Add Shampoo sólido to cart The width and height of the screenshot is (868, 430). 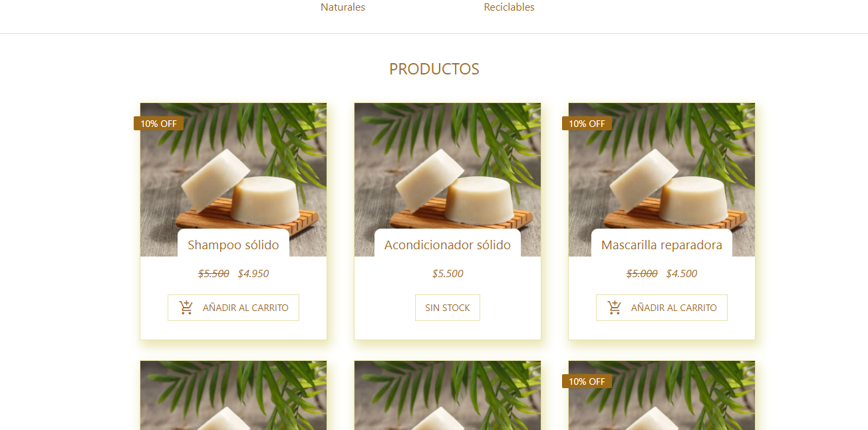[x=233, y=308]
